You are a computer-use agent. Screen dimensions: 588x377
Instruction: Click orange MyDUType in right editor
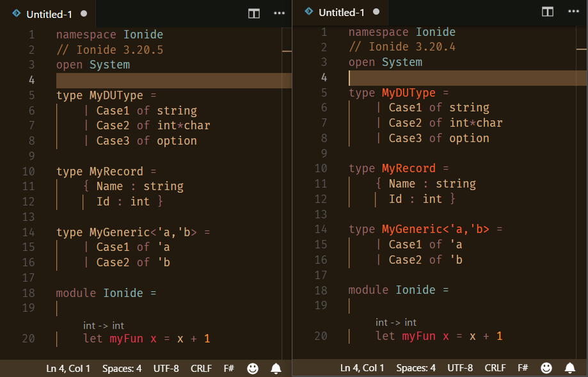pos(409,93)
